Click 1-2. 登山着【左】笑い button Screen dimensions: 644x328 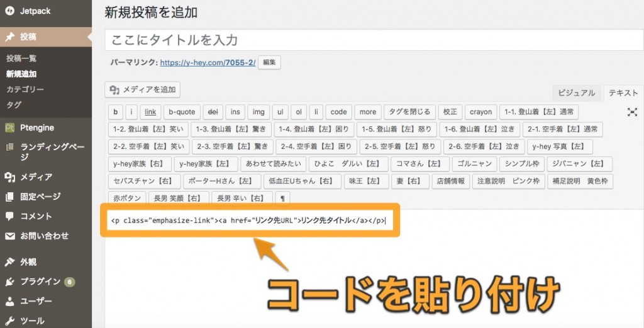click(148, 129)
